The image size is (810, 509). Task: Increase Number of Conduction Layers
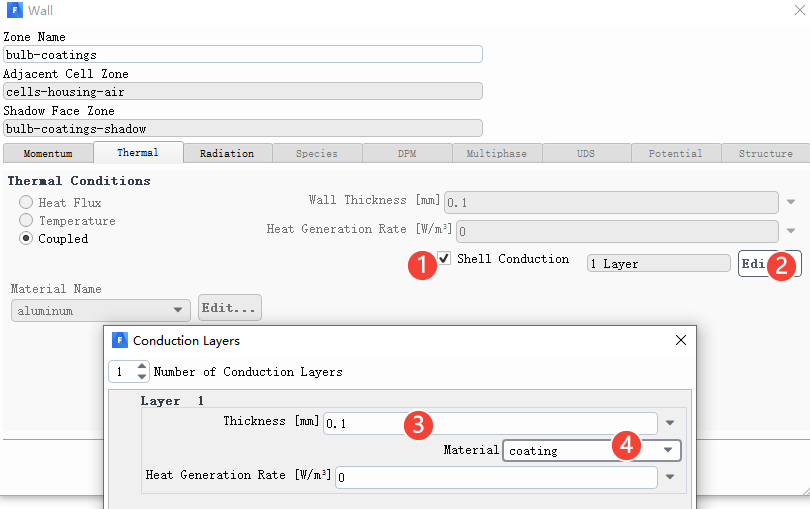(x=142, y=366)
